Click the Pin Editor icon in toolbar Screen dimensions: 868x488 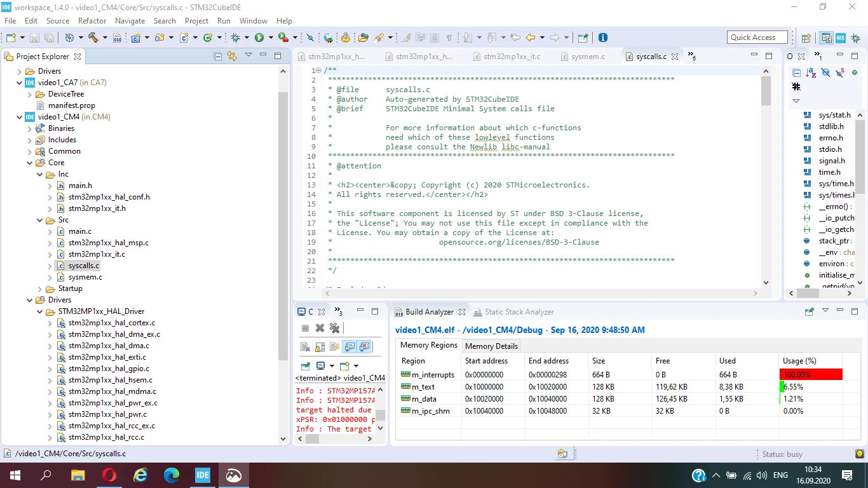click(x=583, y=37)
